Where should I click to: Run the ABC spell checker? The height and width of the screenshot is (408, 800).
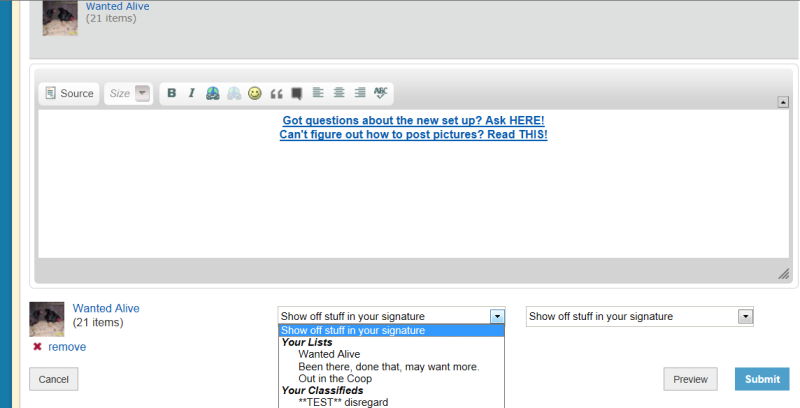(x=381, y=93)
